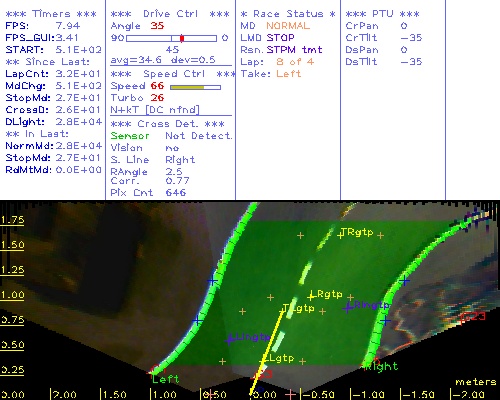Click the green Right lane label
This screenshot has width=500, height=400.
tap(382, 366)
